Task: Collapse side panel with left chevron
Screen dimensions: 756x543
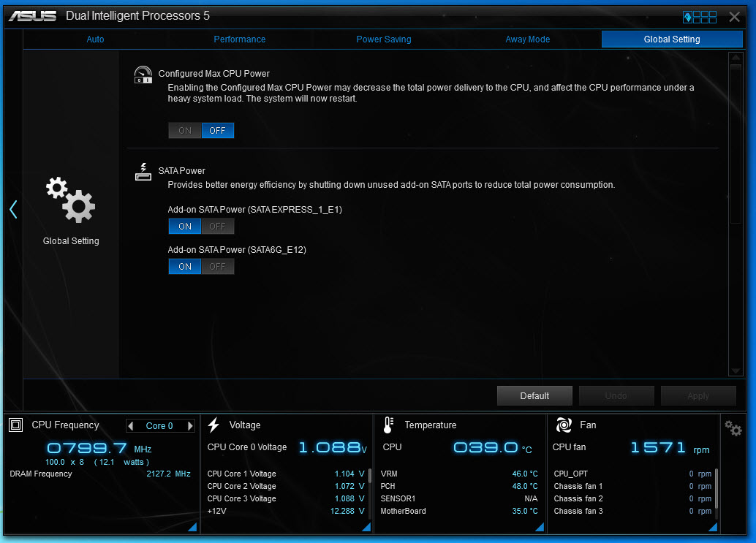Action: [13, 210]
